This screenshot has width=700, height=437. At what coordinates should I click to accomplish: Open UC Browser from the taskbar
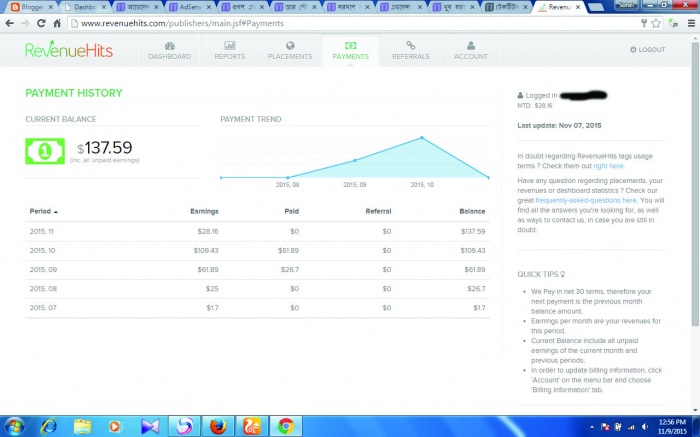252,427
